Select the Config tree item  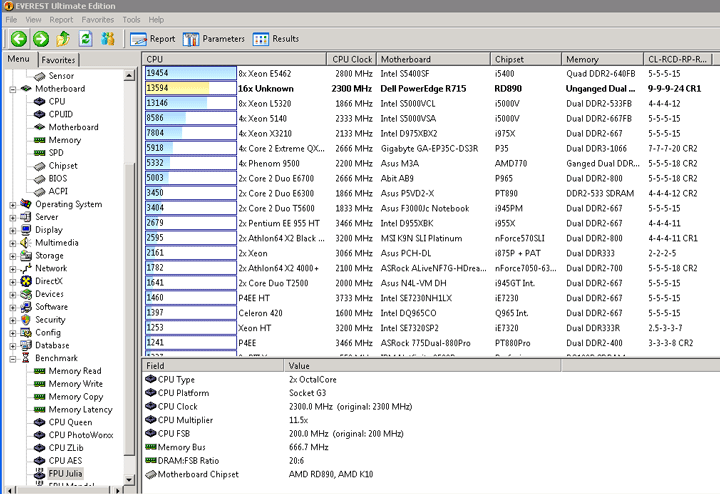(x=48, y=332)
